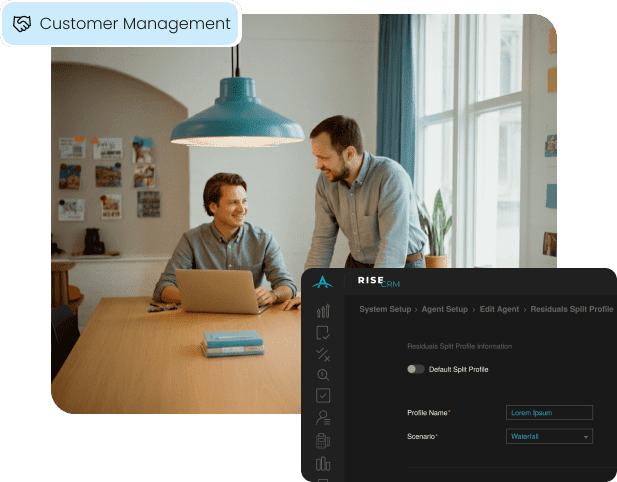Select the Edit Agent breadcrumb
This screenshot has height=482, width=617.
(495, 309)
